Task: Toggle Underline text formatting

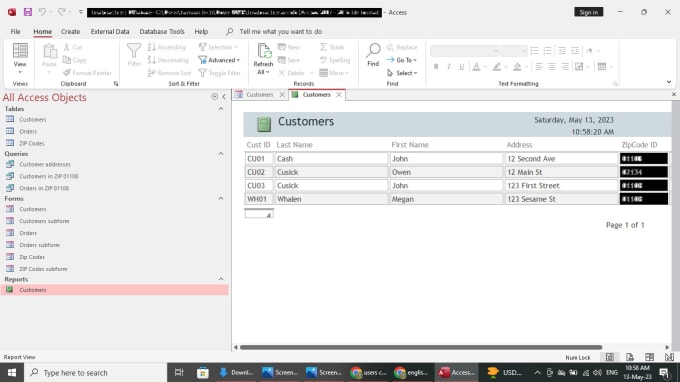Action: point(461,66)
